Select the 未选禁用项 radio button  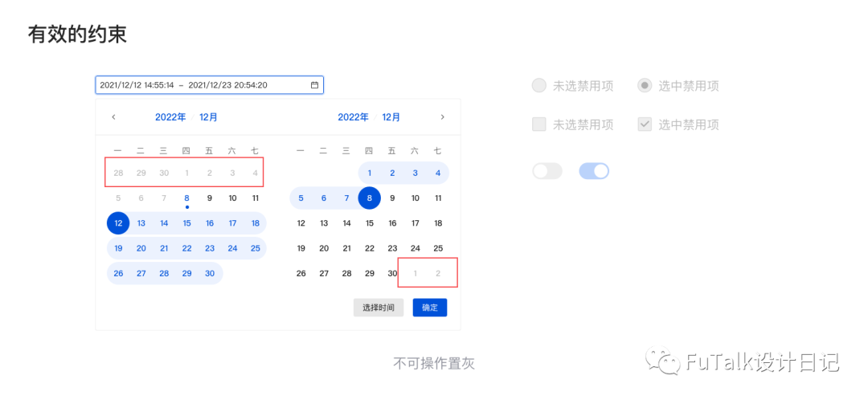click(x=538, y=86)
